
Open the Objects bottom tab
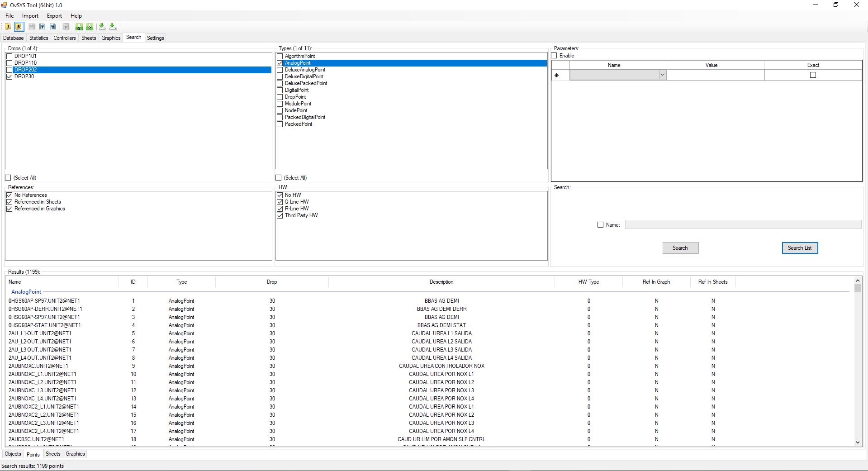(13, 454)
